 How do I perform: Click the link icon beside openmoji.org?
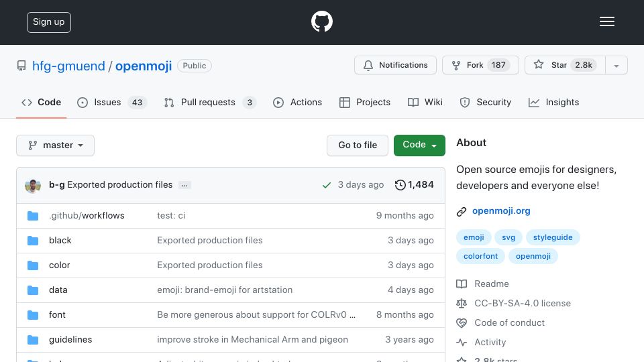pos(462,211)
